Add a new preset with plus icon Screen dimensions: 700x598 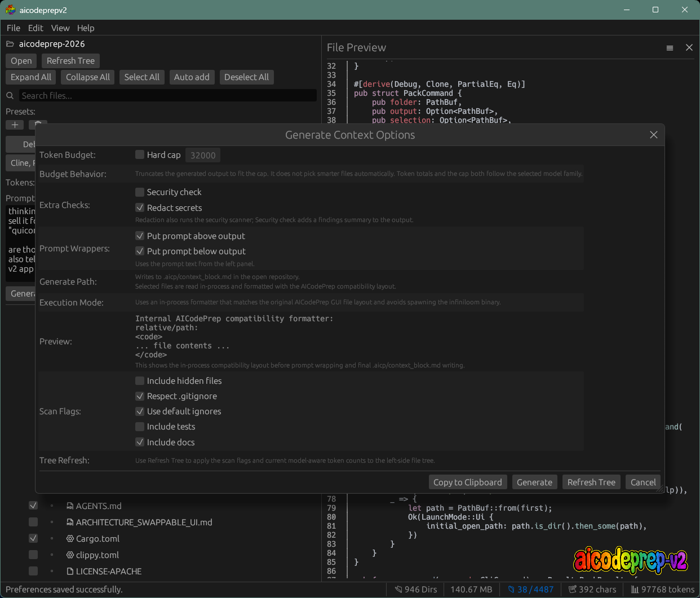pos(15,125)
